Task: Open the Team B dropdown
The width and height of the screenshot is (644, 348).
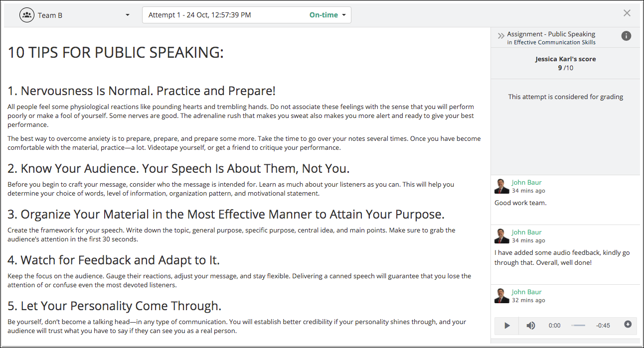Action: (x=75, y=15)
